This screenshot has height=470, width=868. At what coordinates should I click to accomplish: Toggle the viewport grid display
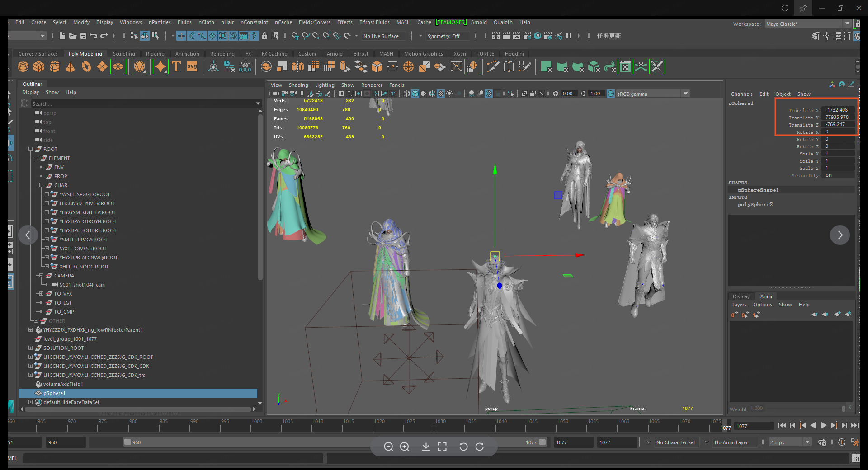(x=341, y=94)
